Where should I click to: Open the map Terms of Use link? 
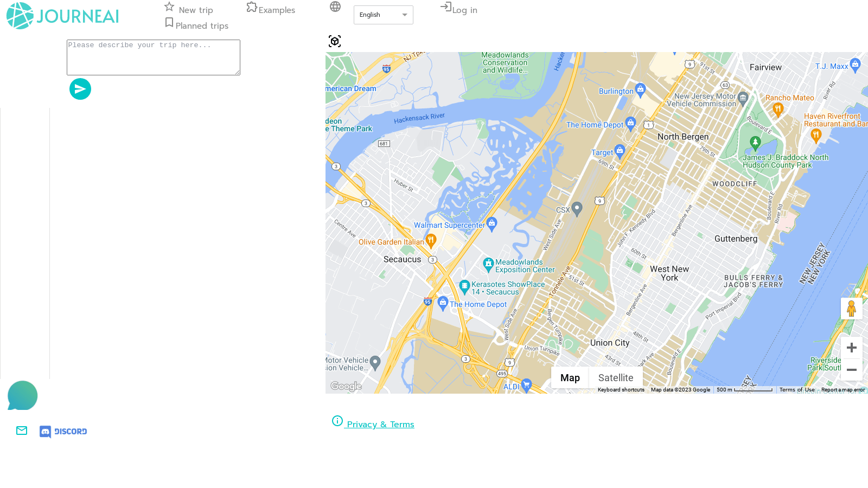point(797,390)
